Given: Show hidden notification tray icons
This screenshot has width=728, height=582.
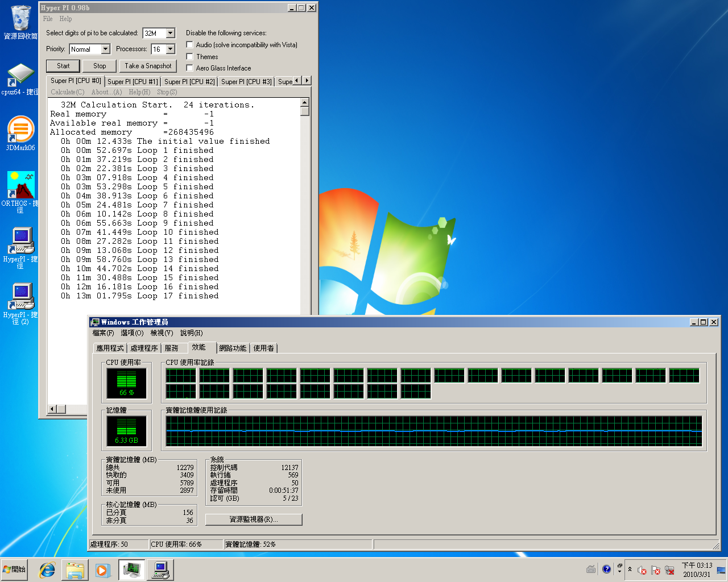Looking at the screenshot, I should (x=630, y=569).
